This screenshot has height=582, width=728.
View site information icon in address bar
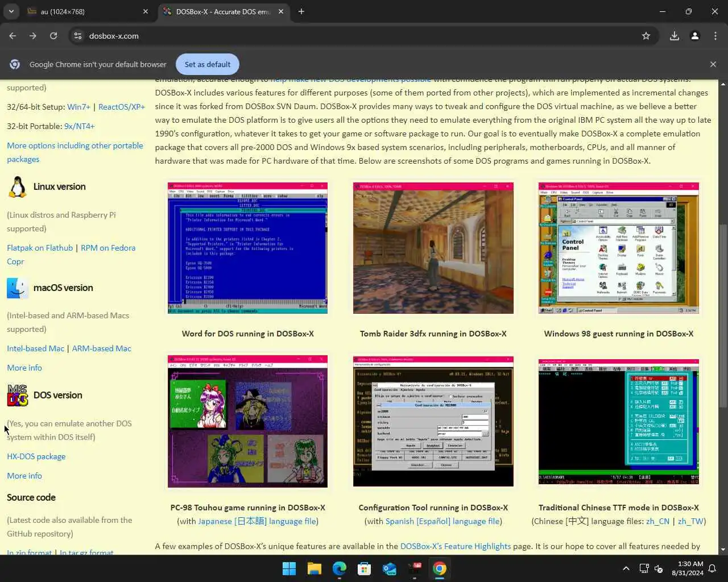78,36
